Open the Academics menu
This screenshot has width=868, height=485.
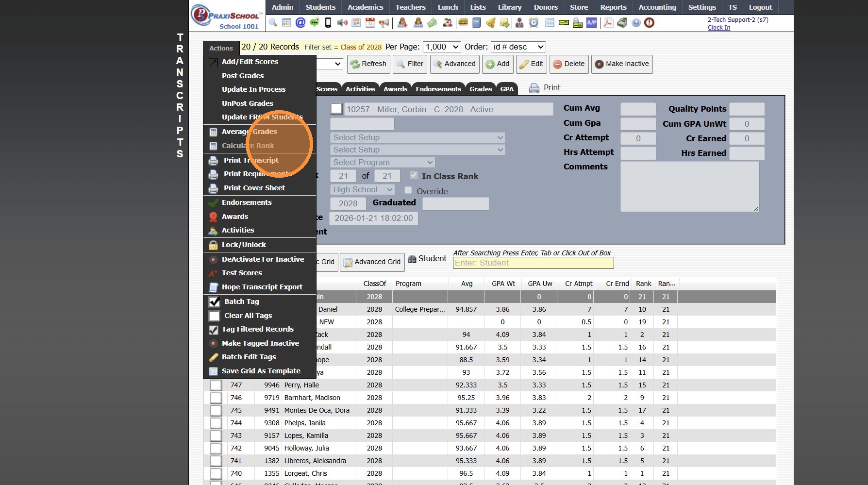(x=365, y=7)
